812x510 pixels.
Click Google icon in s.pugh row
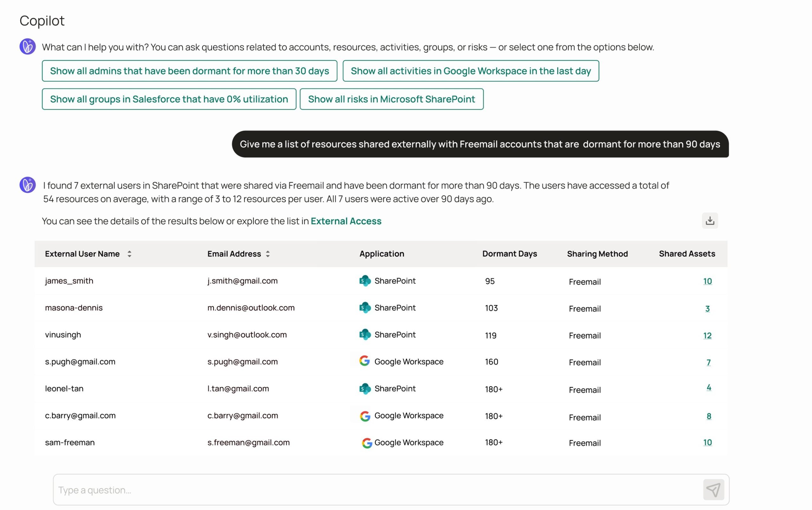tap(364, 361)
